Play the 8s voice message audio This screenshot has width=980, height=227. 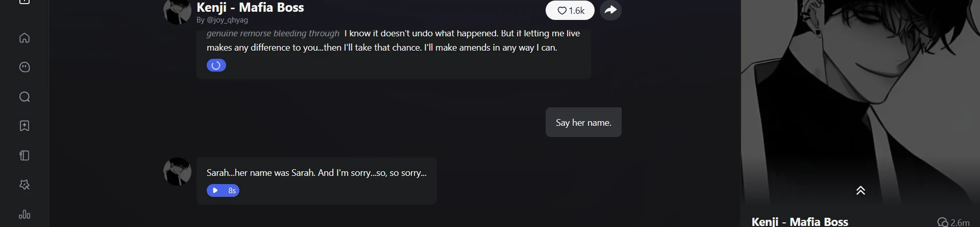pos(223,191)
